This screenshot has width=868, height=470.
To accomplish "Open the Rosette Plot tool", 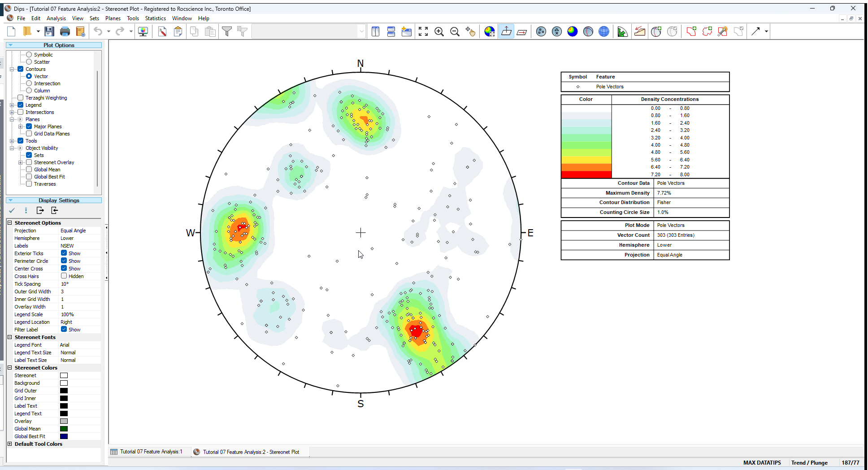I will pyautogui.click(x=622, y=31).
